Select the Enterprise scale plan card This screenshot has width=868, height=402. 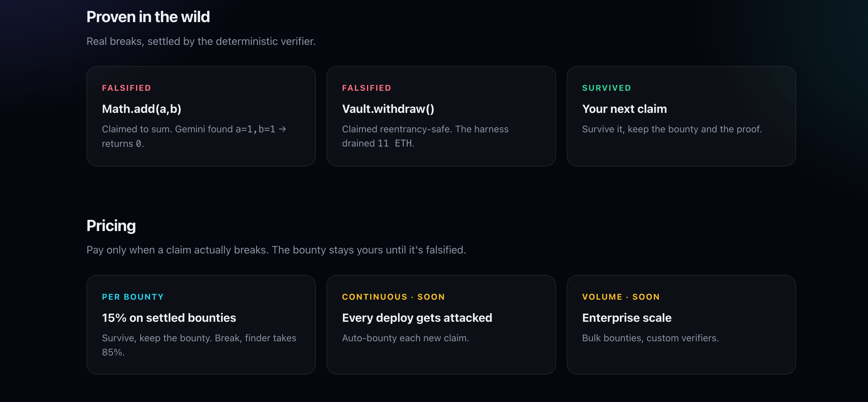coord(681,324)
